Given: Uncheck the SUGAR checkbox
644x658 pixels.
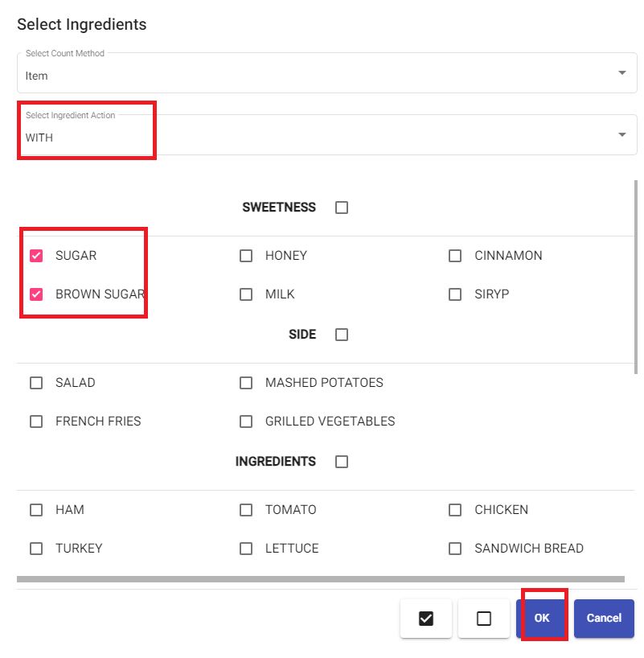Looking at the screenshot, I should point(36,256).
